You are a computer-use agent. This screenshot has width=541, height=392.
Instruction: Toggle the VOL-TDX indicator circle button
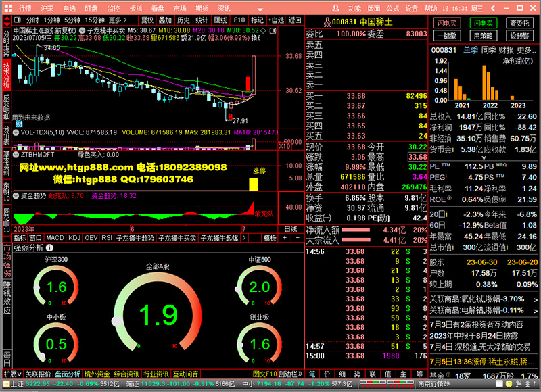(x=16, y=132)
